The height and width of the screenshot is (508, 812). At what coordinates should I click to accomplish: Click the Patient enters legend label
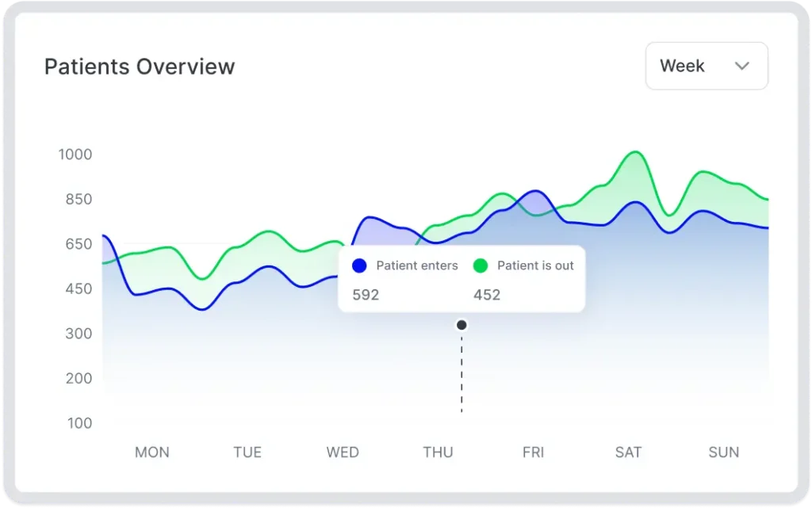pyautogui.click(x=417, y=266)
